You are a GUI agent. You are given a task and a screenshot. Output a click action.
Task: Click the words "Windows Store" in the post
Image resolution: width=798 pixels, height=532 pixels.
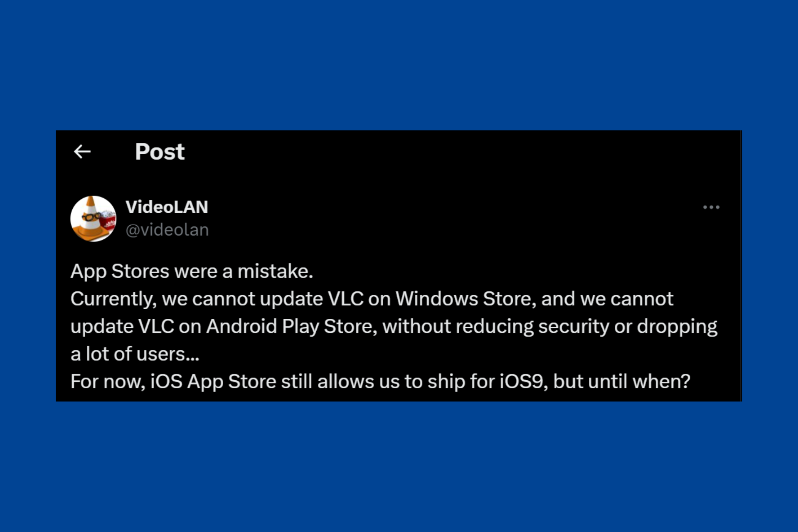[x=465, y=299]
